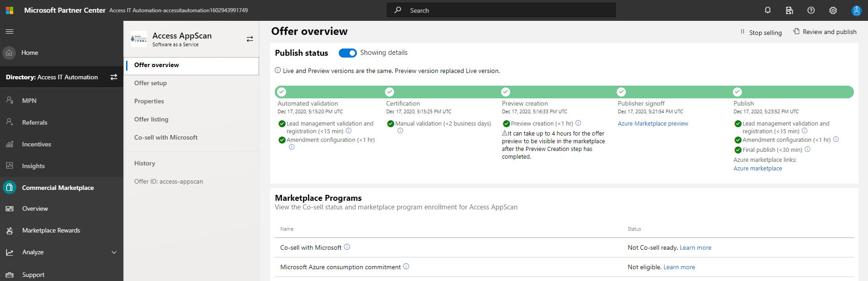The height and width of the screenshot is (281, 868).
Task: Collapse the hamburger navigation menu
Action: click(10, 31)
